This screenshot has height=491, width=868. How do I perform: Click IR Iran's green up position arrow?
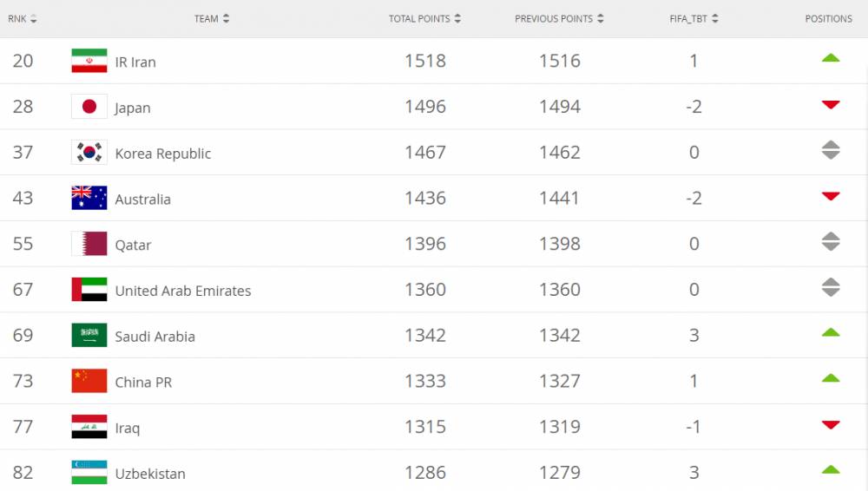pos(831,58)
